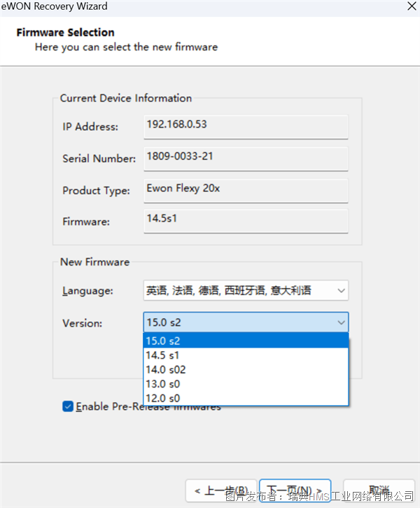The width and height of the screenshot is (420, 508).
Task: Click the Product Type field Ewon Flexy 20x
Action: [246, 191]
